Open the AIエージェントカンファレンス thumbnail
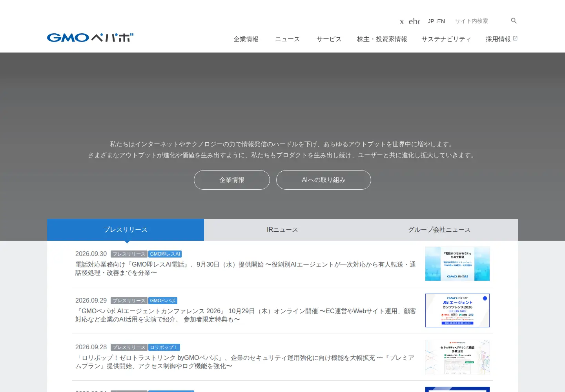This screenshot has width=565, height=392. point(457,310)
